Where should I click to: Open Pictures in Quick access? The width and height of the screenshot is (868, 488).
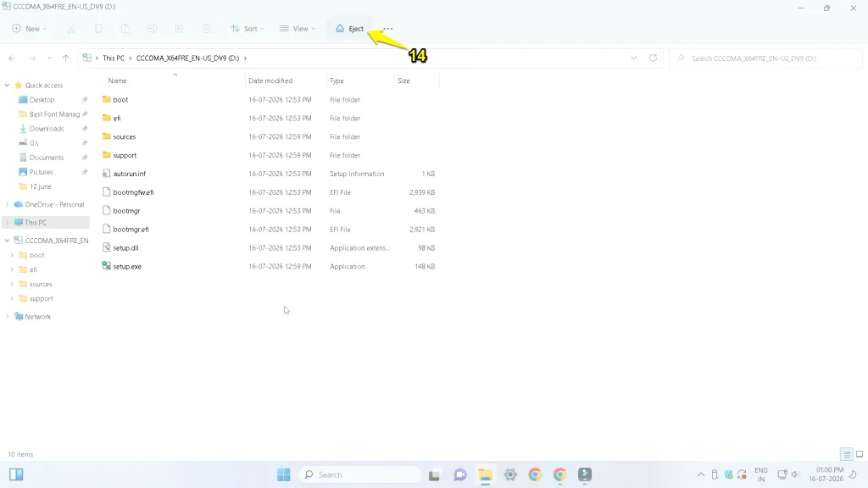41,172
